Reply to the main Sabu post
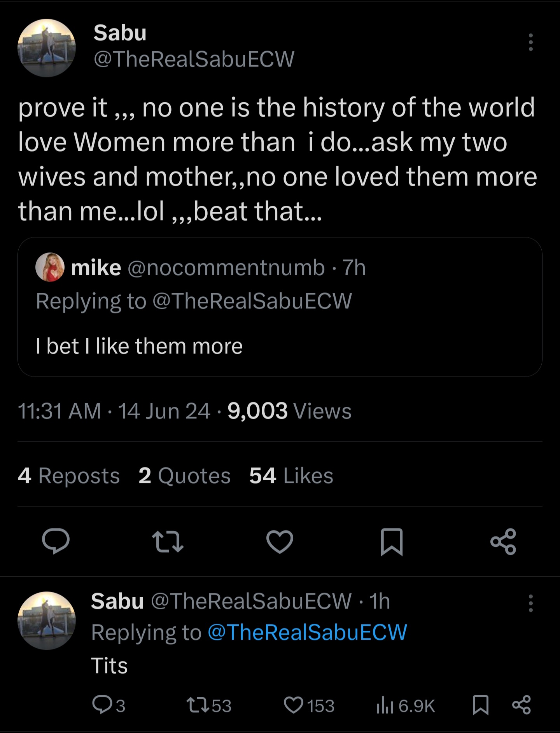This screenshot has height=733, width=560. click(x=56, y=541)
